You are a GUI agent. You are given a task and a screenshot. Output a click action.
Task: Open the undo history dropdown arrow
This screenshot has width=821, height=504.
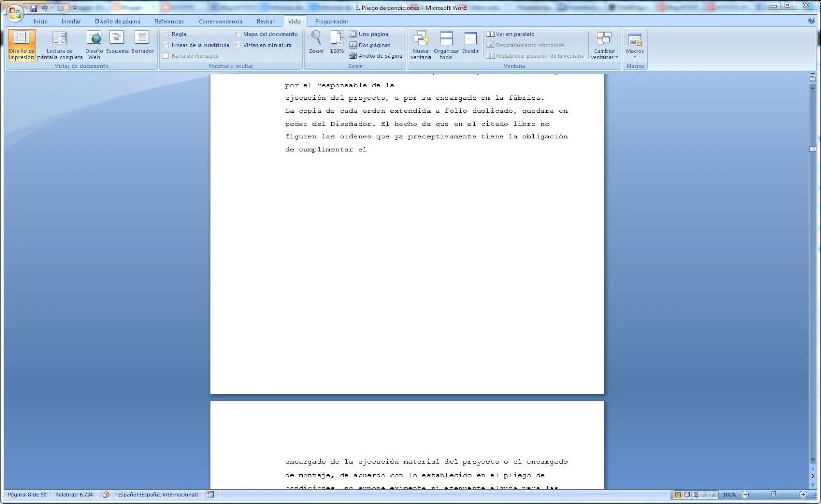tap(51, 8)
